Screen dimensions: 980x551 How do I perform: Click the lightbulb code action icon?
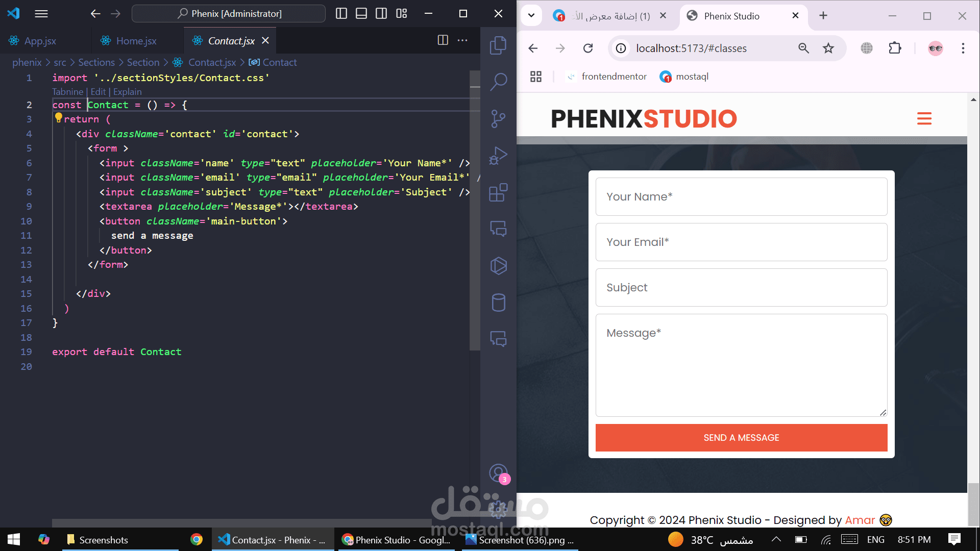pyautogui.click(x=58, y=118)
